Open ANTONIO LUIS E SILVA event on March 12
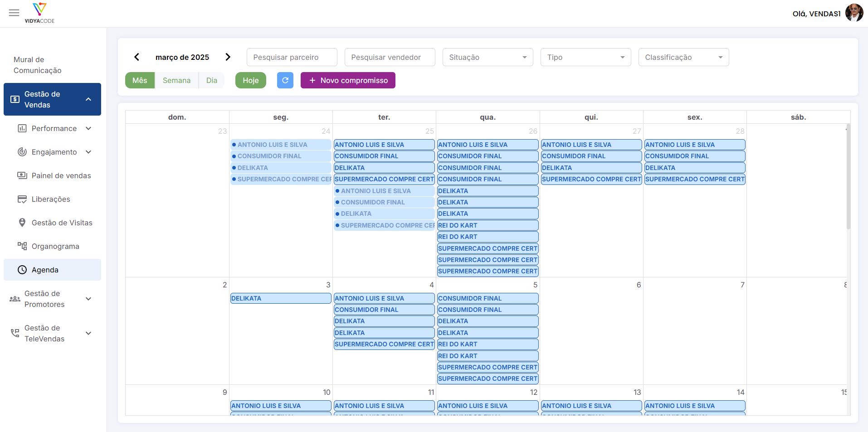Screen dimensions: 868x432 pos(488,406)
